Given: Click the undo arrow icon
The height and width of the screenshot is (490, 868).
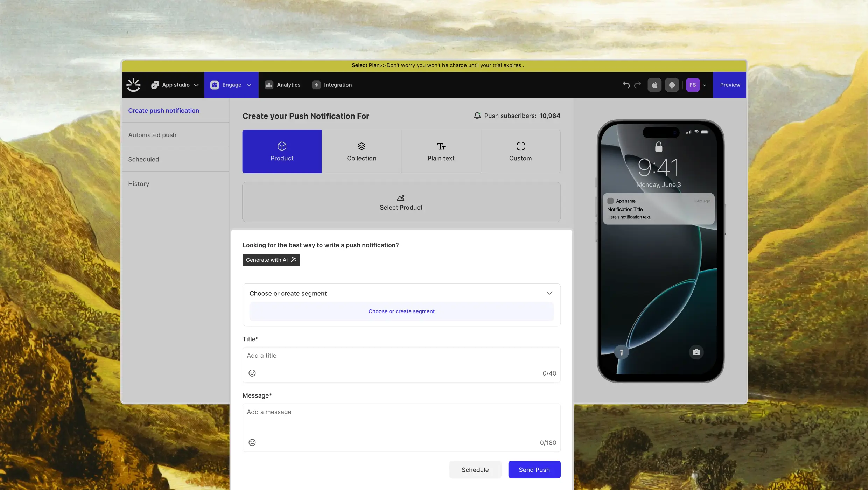Looking at the screenshot, I should pos(626,85).
